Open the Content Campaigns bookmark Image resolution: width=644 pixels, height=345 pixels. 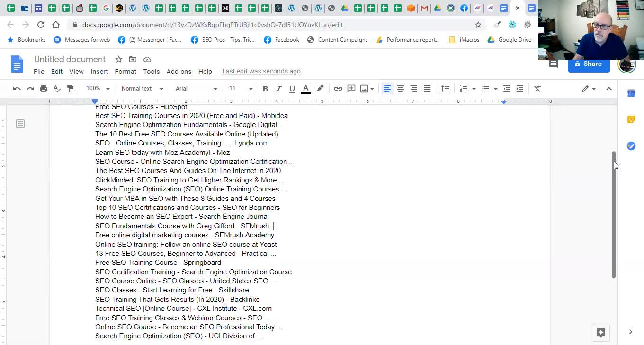coord(337,40)
